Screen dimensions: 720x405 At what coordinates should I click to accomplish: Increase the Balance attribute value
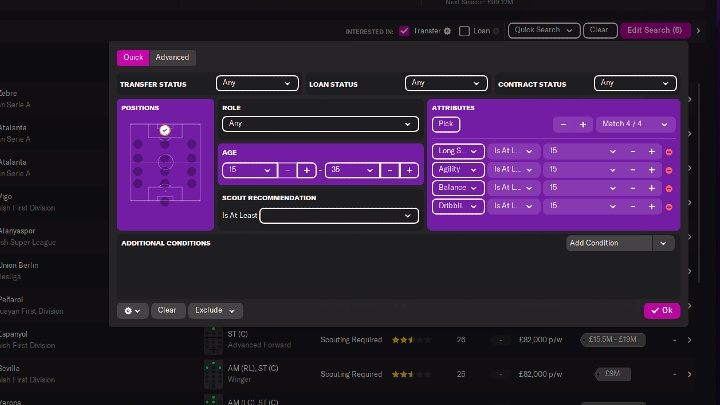click(x=651, y=188)
